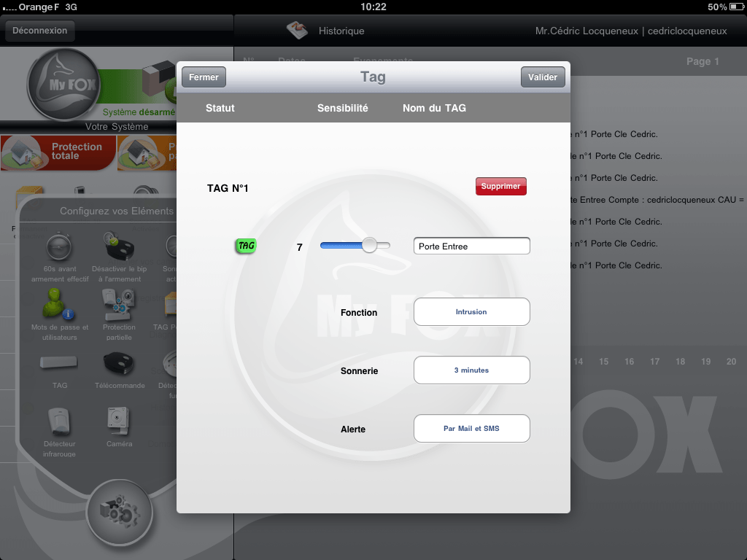Open the Alerte dropdown Par Mail et SMS
This screenshot has height=560, width=747.
[x=472, y=429]
